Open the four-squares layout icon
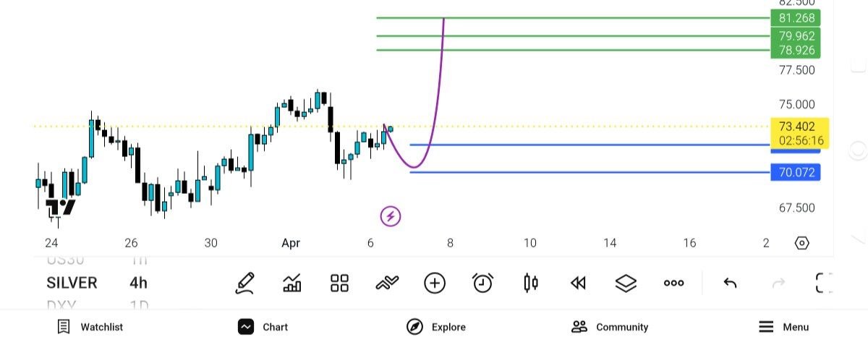The height and width of the screenshot is (345, 868). 339,283
